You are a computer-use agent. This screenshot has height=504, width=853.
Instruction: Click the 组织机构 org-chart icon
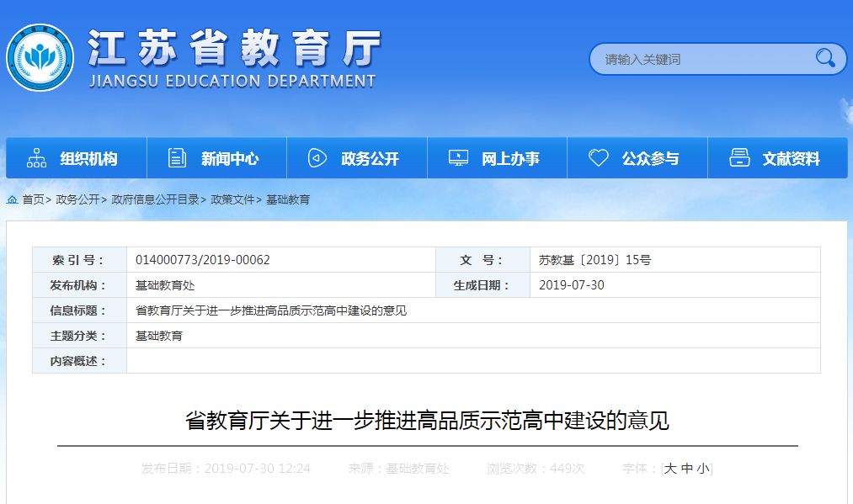35,157
